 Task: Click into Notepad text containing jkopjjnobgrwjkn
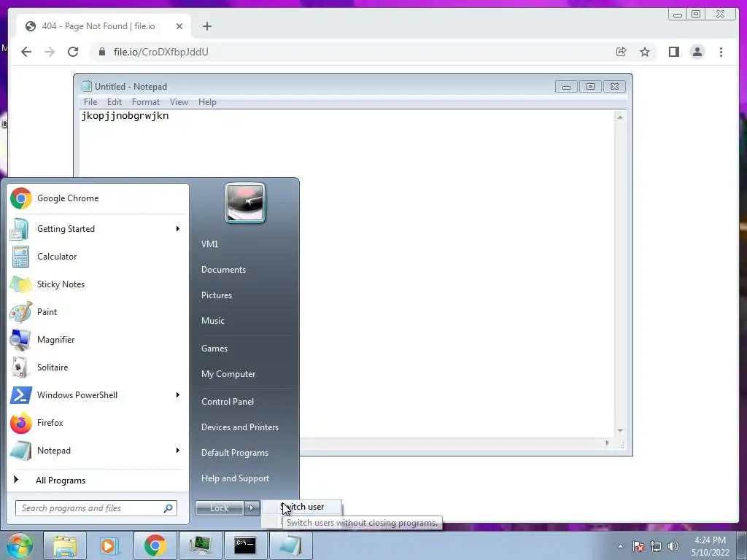125,116
